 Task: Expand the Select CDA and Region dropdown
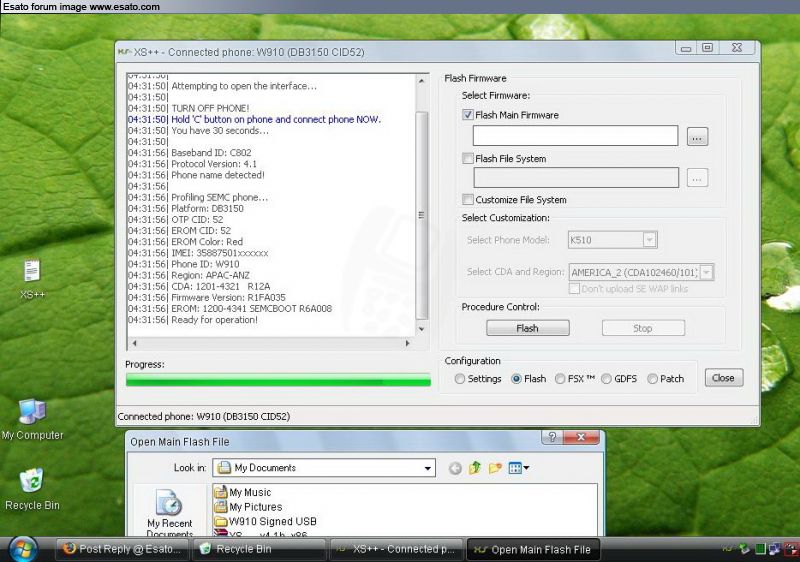tap(706, 272)
